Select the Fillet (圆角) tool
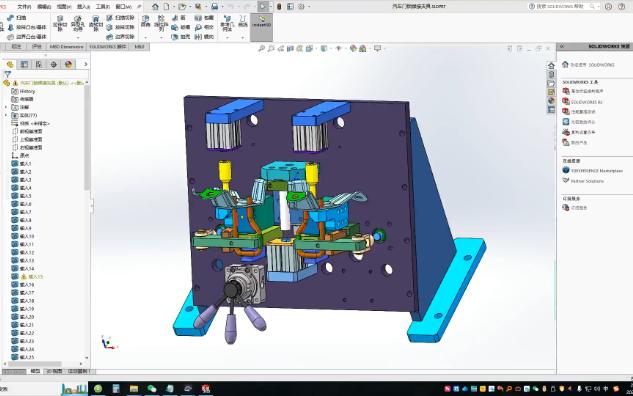633x396 pixels. [146, 21]
